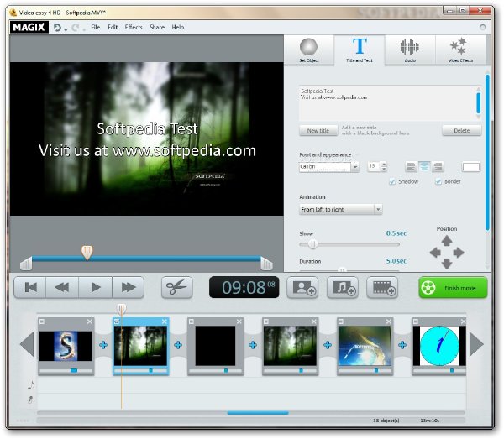Open the white text color swatch
Image resolution: width=504 pixels, height=439 pixels.
coord(471,167)
